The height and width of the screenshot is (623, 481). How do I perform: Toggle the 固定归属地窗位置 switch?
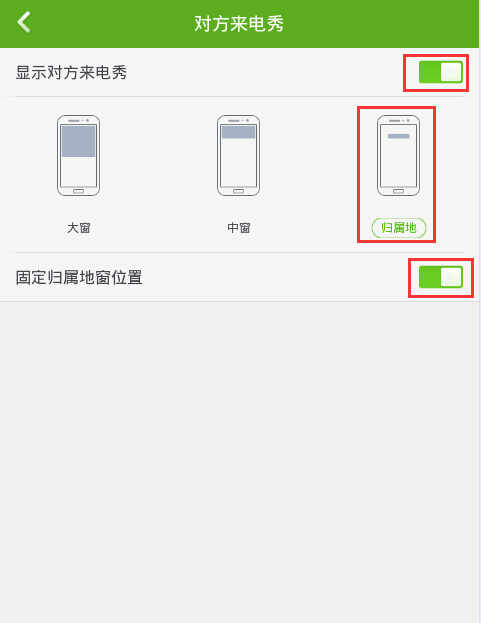click(440, 277)
